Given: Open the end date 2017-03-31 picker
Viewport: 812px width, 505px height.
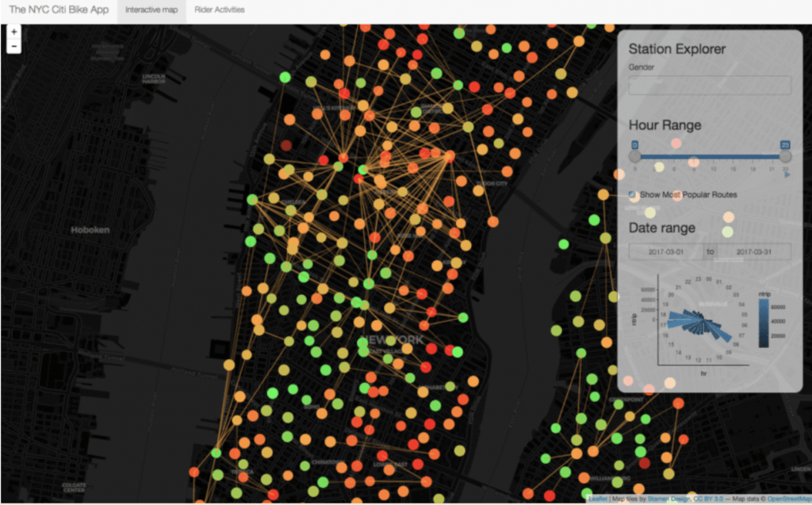Looking at the screenshot, I should click(x=754, y=251).
